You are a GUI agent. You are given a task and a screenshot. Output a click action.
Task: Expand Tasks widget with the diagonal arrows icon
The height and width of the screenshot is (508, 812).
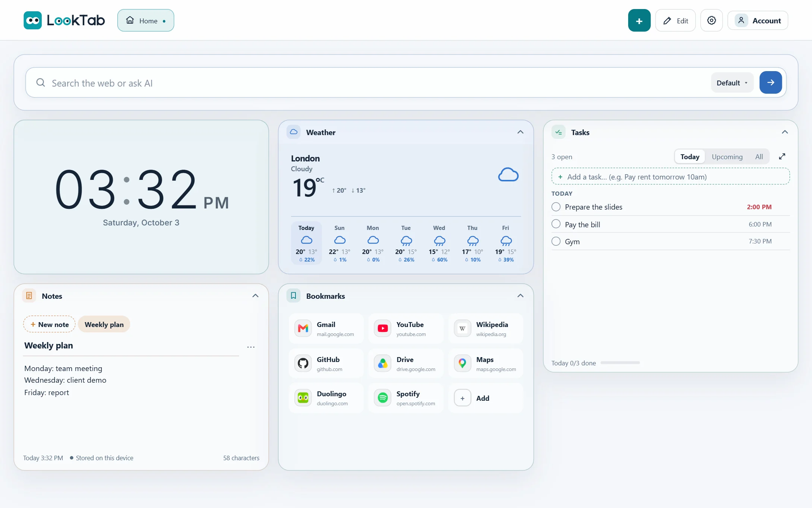tap(782, 157)
